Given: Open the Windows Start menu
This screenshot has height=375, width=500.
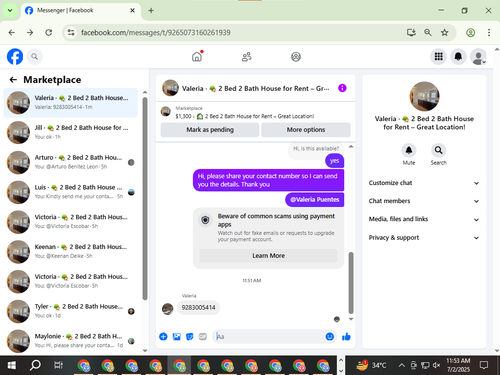Looking at the screenshot, I should pyautogui.click(x=12, y=366).
